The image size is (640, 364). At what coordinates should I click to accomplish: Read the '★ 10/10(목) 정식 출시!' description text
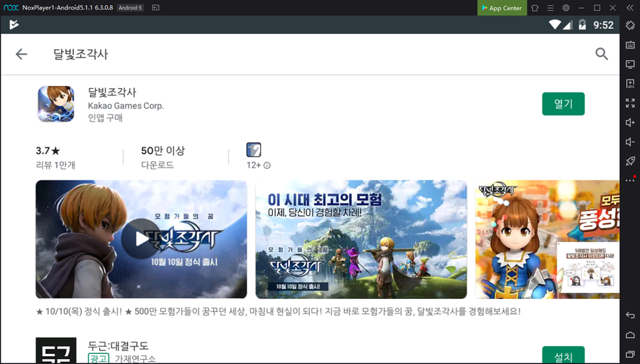point(278,312)
